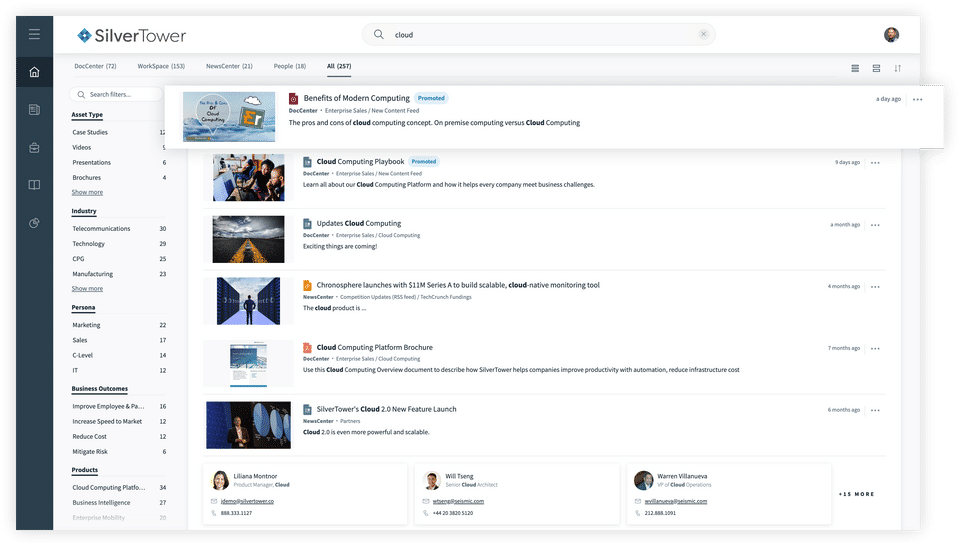Open highway thumbnail of Updates Cloud Computing
Screen dimensions: 960x546
248,239
